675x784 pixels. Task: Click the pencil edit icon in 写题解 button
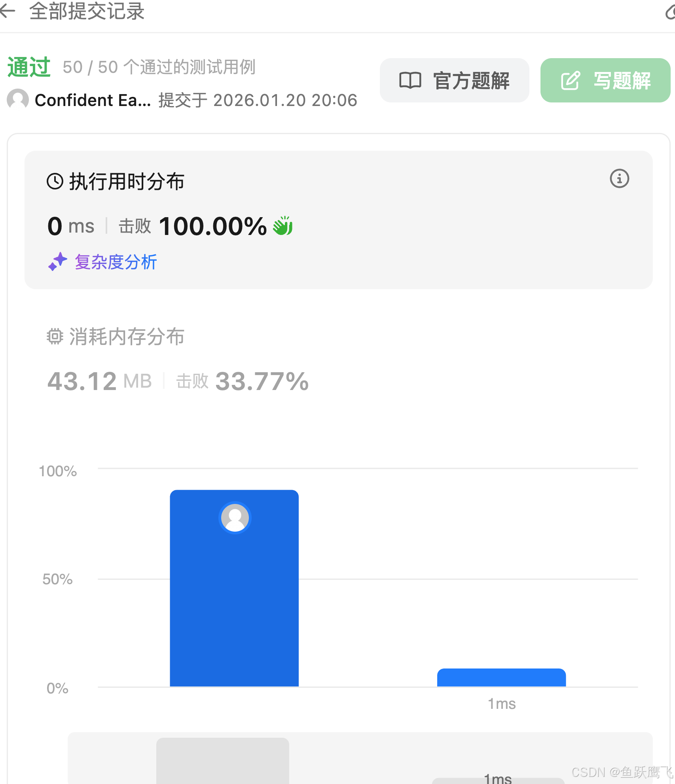pyautogui.click(x=571, y=80)
